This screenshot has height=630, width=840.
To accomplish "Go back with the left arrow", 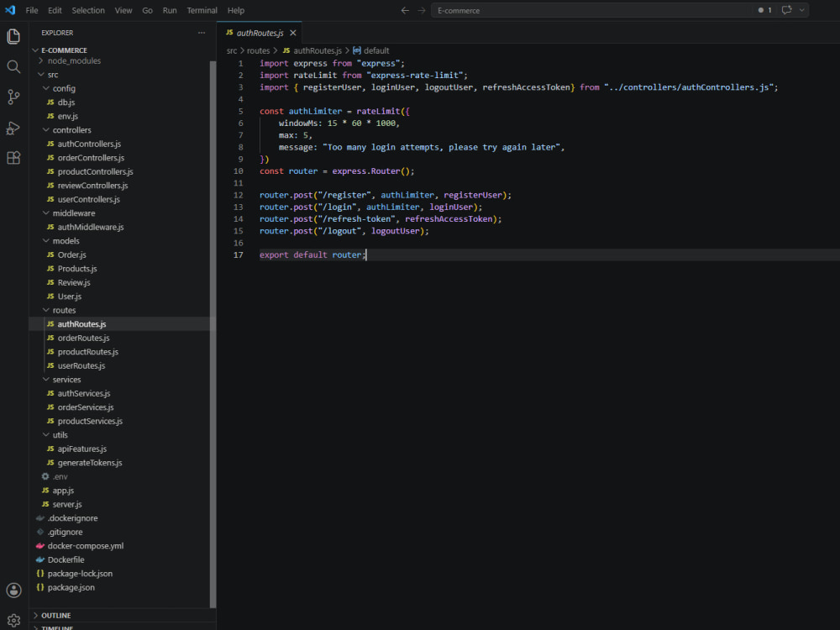I will pos(405,10).
